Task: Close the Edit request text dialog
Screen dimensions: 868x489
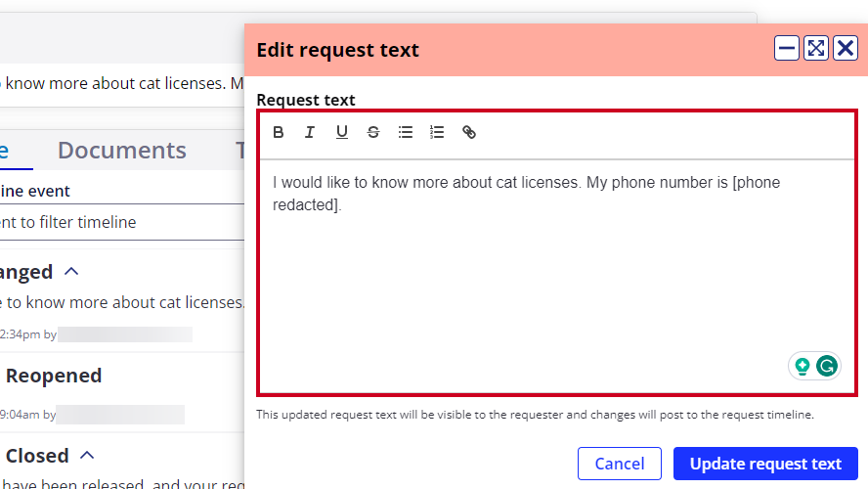Action: click(x=846, y=48)
